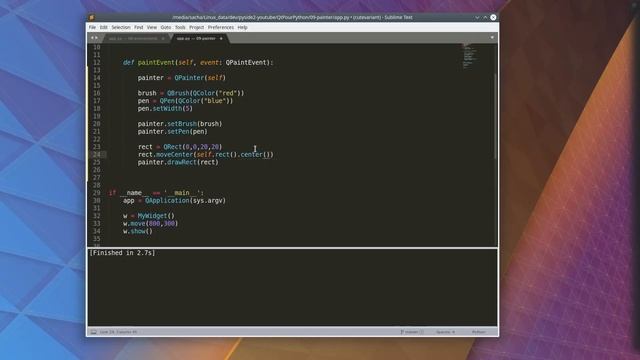Screen dimensions: 640x360
Task: Click the [Finished in 2.7s] build output
Action: [x=122, y=253]
